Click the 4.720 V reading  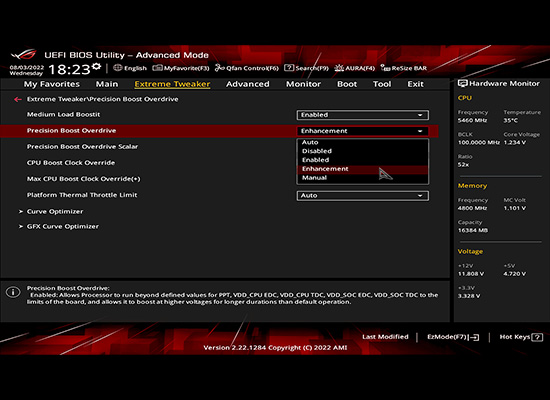pos(515,274)
